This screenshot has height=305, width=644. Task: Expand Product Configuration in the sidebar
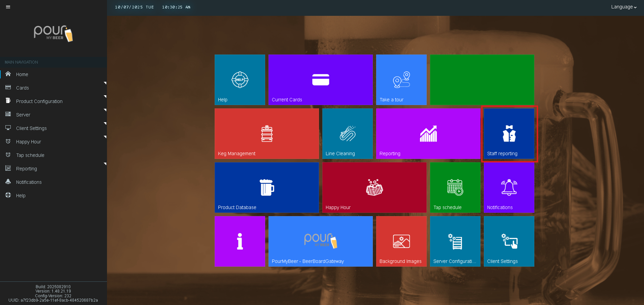point(39,101)
